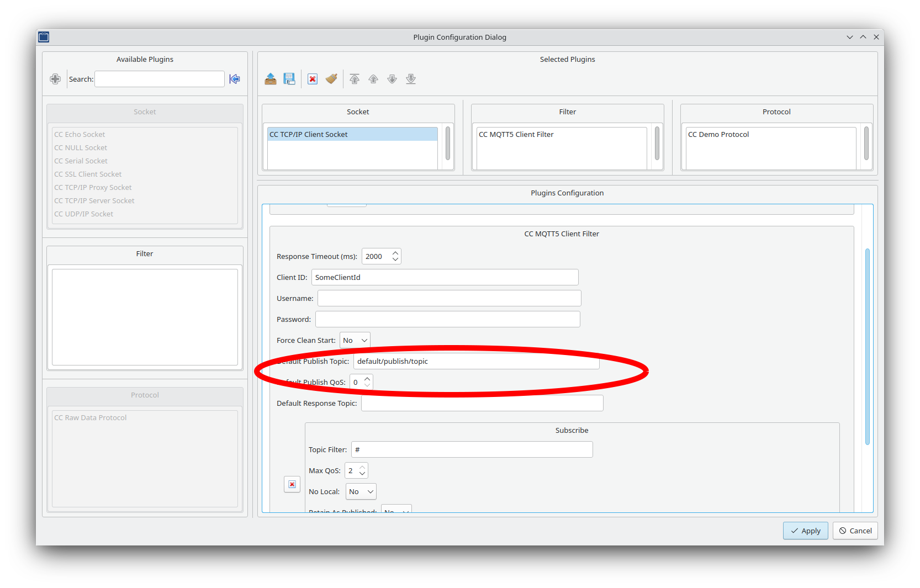Clear the search field using the arrow icon
The image size is (920, 588).
coord(234,79)
